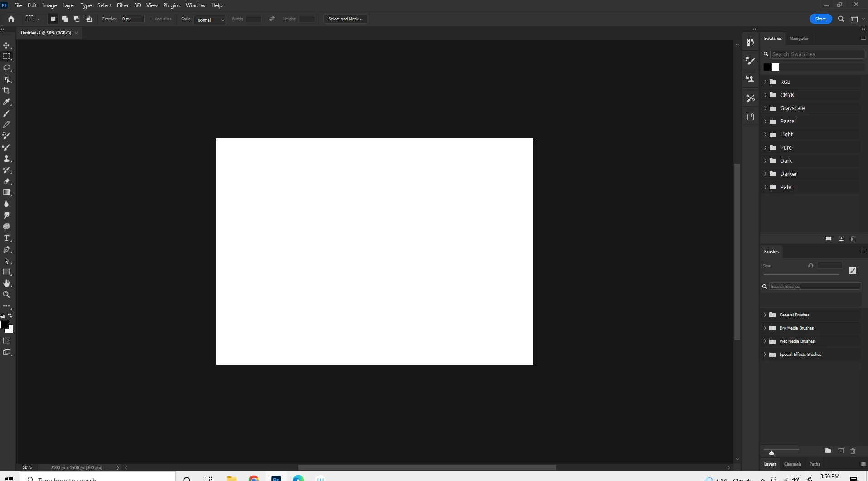Open the workspace switcher dropdown
868x481 pixels.
857,19
